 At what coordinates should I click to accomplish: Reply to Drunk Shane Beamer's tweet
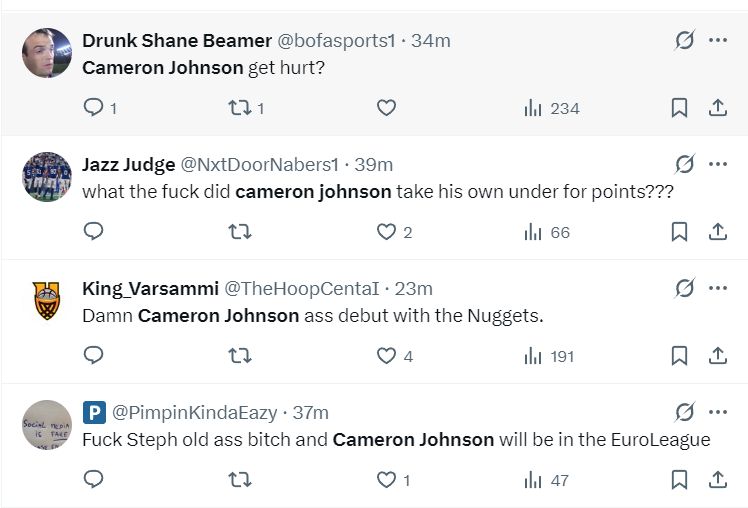(x=93, y=108)
